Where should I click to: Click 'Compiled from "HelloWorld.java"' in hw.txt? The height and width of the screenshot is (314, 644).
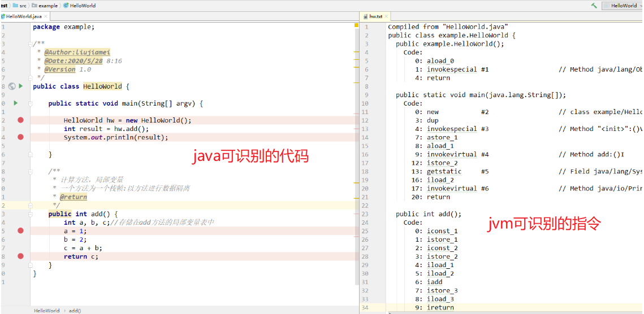448,27
